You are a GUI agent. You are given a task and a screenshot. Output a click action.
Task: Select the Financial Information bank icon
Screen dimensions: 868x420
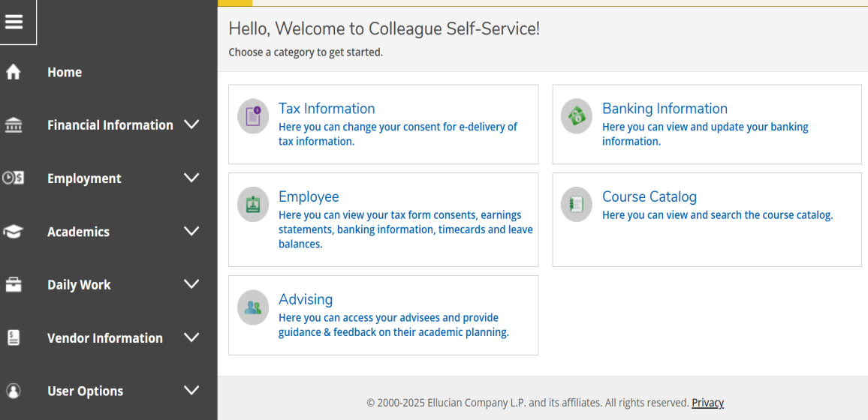pos(14,125)
